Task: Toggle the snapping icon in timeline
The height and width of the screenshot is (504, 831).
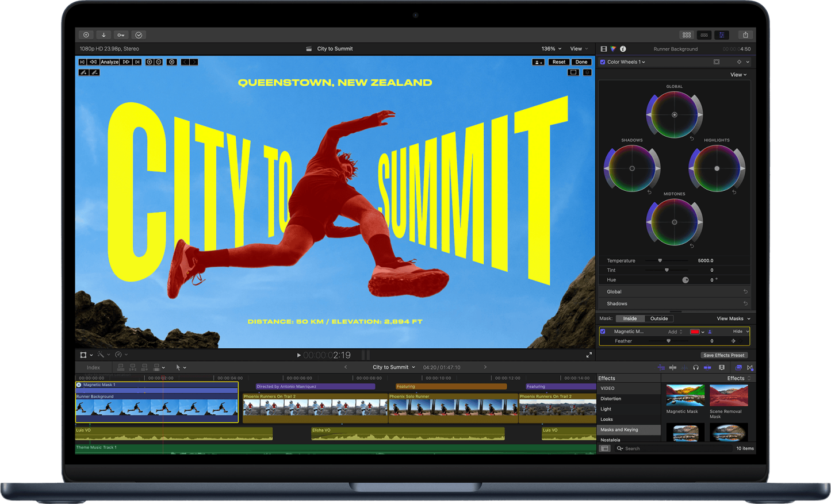Action: [x=707, y=368]
